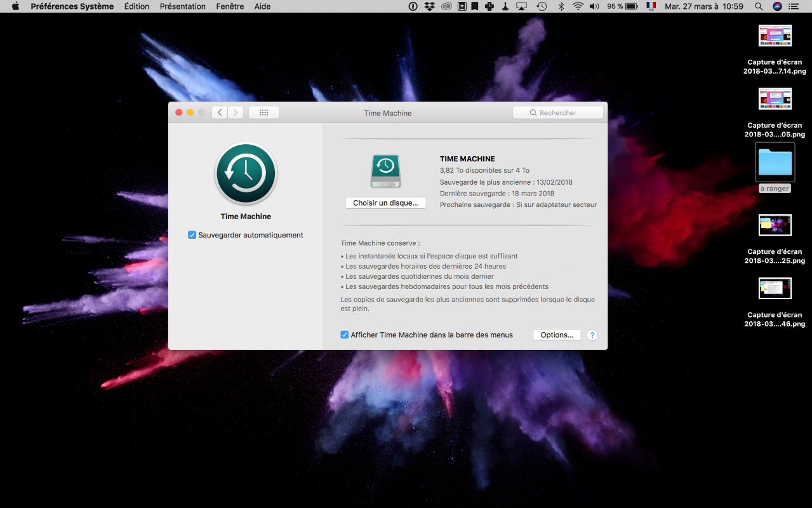Click '3,82 To disponibles sur 4 To' text

(484, 170)
